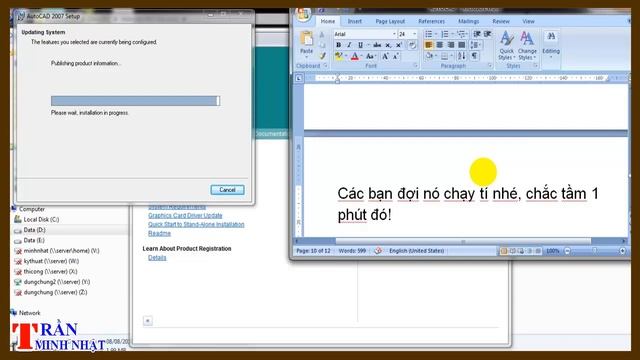
Task: Click the Multilevel List icon
Action: pos(461,34)
